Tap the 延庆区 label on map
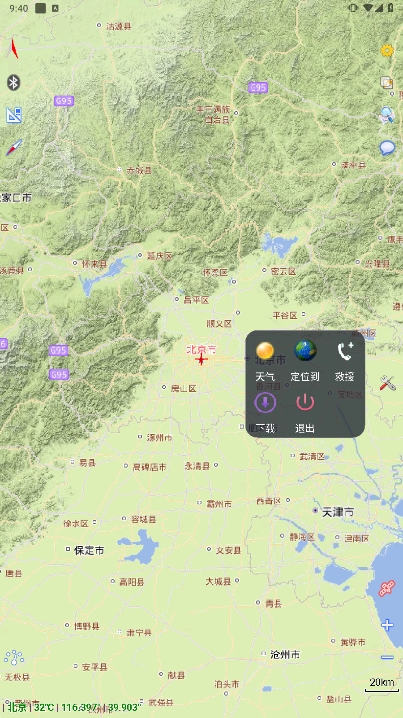The width and height of the screenshot is (403, 718). pos(159,256)
